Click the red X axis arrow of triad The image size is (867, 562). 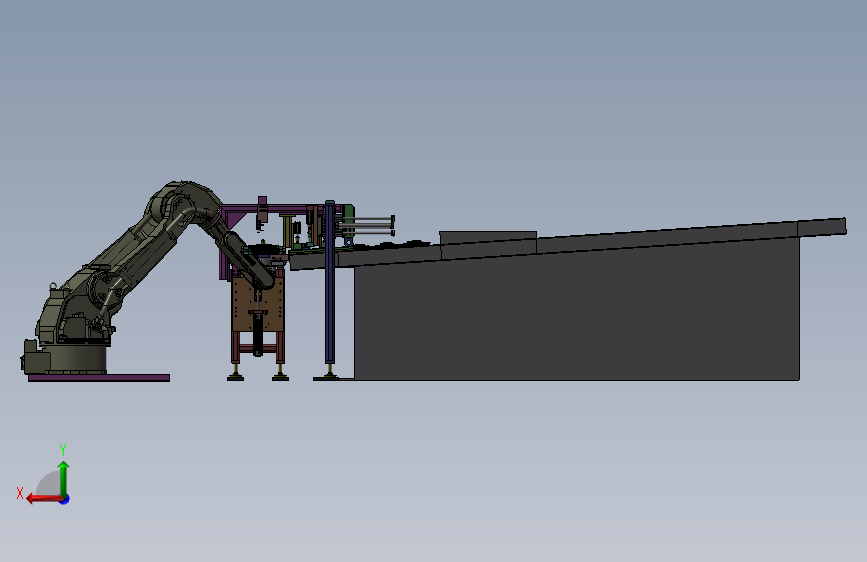coord(43,499)
